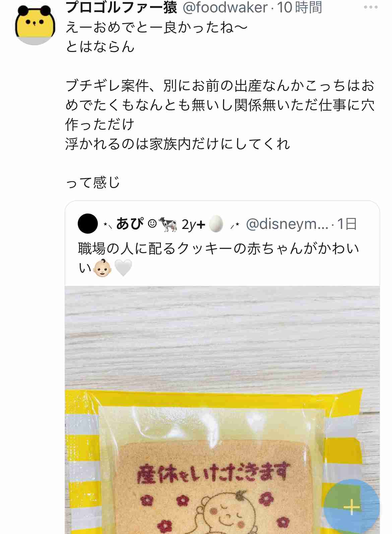Open the @disneym... handle in quote
Image resolution: width=392 pixels, height=534 pixels.
point(287,224)
